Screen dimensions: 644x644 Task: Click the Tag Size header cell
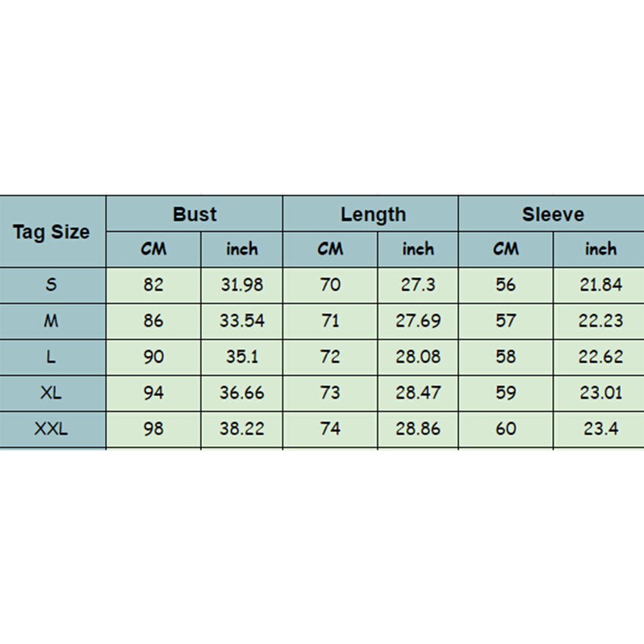click(x=51, y=232)
